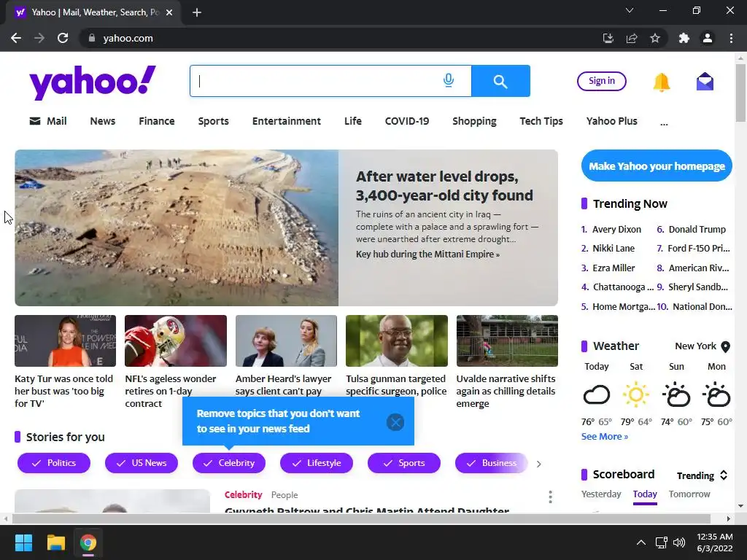Screen dimensions: 747x560
Task: Toggle the Sports topic chip
Action: [x=404, y=463]
